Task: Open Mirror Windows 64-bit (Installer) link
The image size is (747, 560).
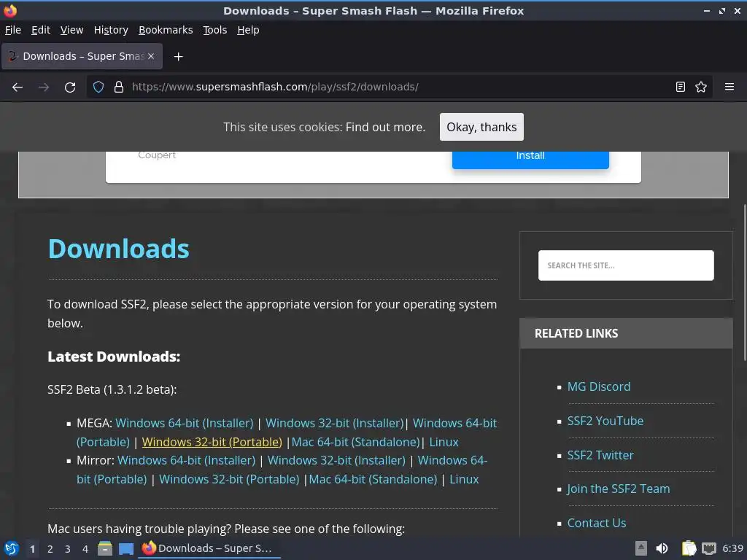Action: tap(186, 461)
